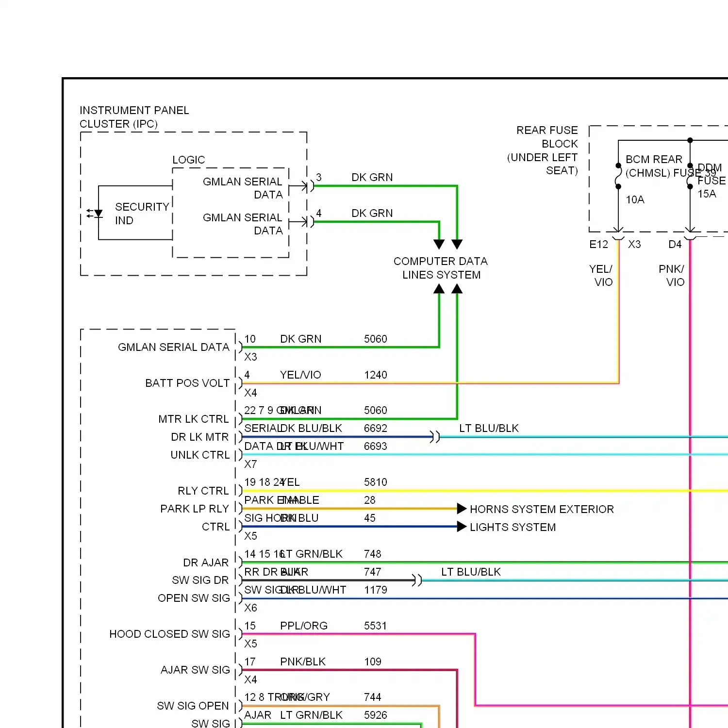Click the 15A fuse rating

point(707,194)
